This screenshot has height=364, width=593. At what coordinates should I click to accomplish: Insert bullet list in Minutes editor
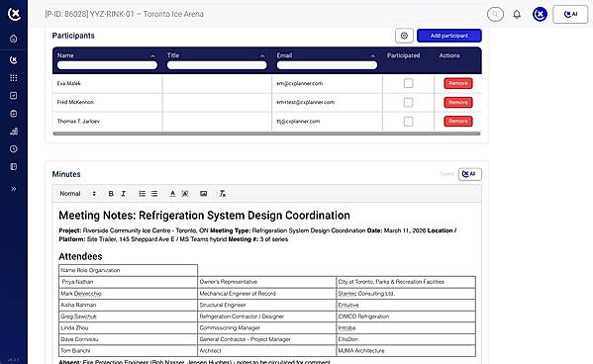(x=154, y=194)
